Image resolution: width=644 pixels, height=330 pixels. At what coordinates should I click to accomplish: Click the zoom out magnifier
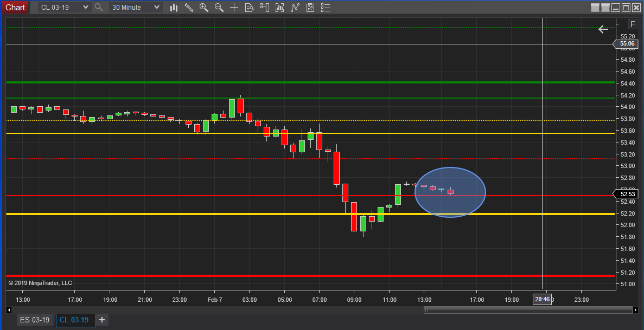(219, 8)
